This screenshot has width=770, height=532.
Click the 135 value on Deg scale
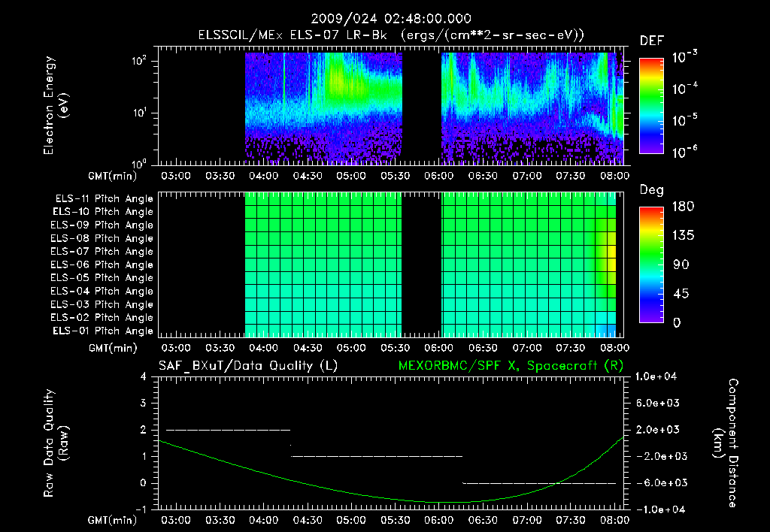683,236
